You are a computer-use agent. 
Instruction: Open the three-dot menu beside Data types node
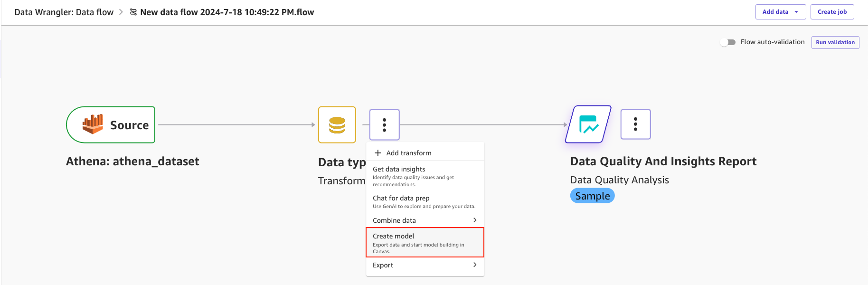coord(385,124)
